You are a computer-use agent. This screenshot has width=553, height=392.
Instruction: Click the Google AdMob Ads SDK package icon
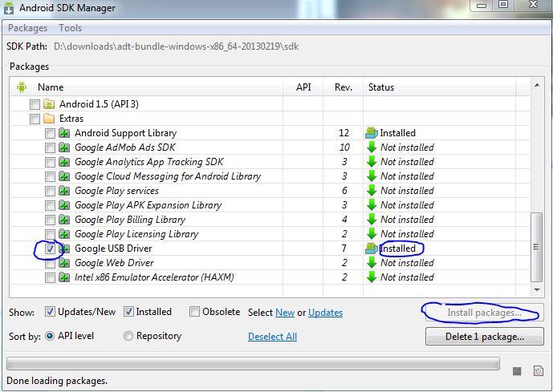tap(64, 148)
